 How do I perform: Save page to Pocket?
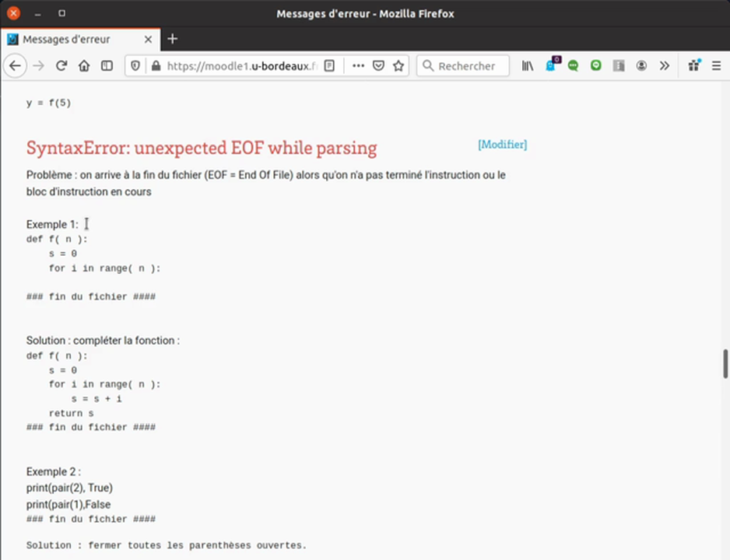point(378,66)
